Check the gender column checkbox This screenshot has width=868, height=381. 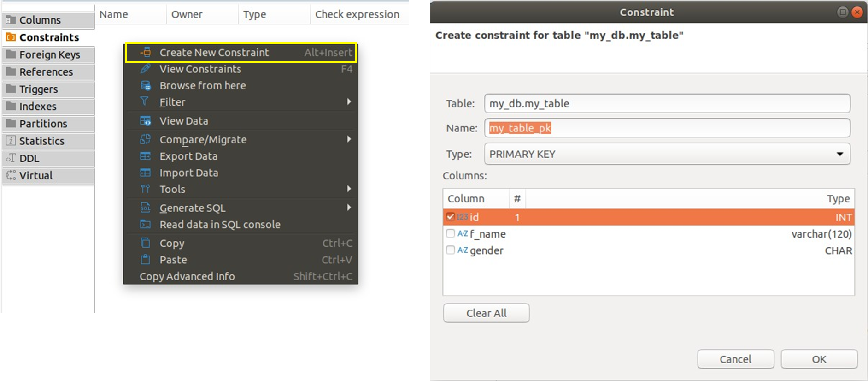451,250
